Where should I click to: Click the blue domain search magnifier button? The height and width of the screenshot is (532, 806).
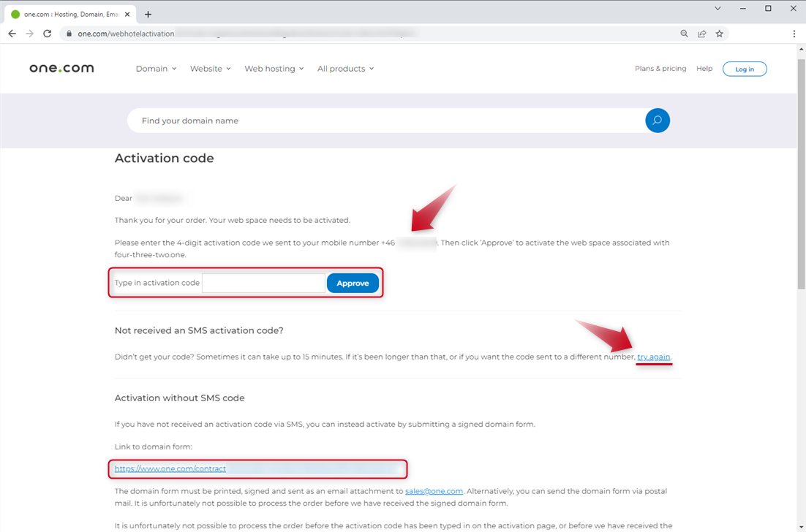tap(657, 121)
